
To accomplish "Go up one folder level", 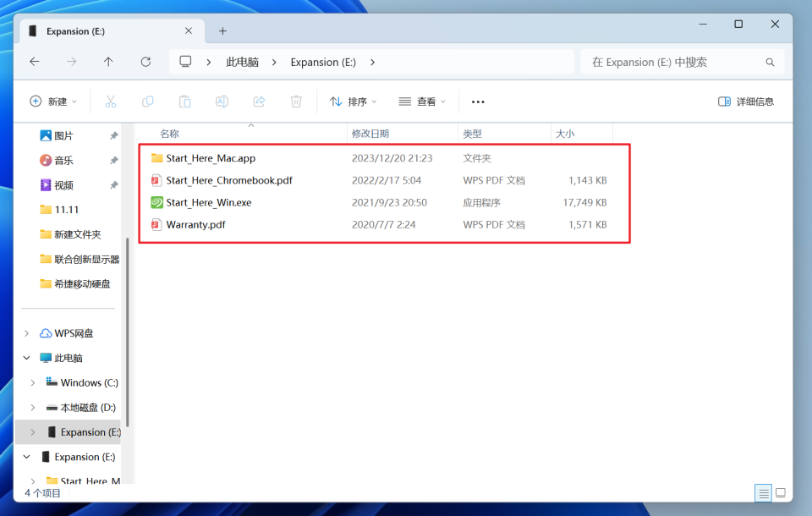I will pyautogui.click(x=108, y=62).
